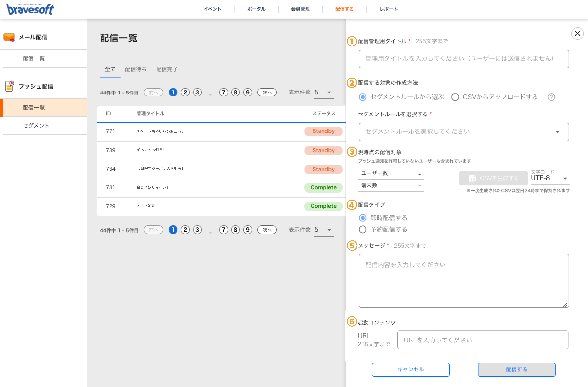This screenshot has width=588, height=387.
Task: Open row 734 会員限定クーポンのお知らせ
Action: point(221,169)
